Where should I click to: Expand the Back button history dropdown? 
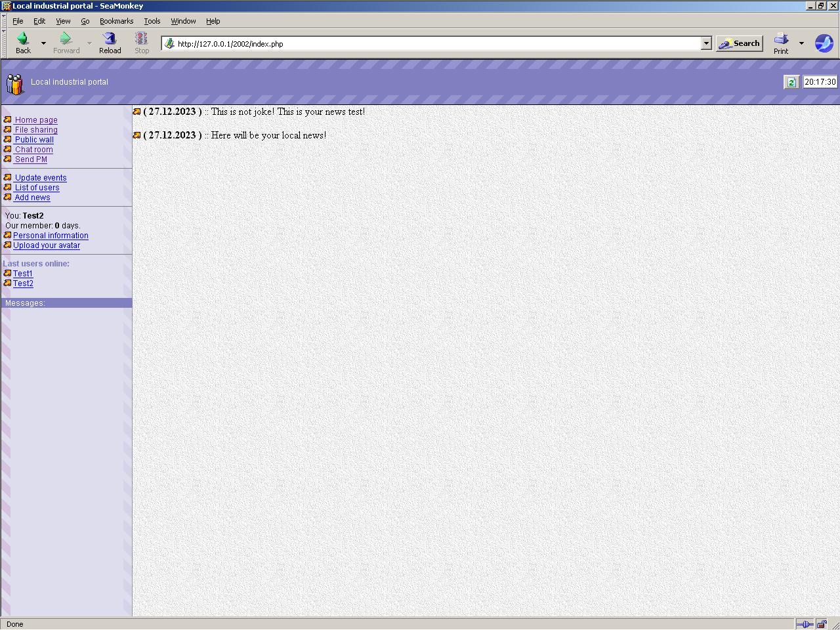click(x=44, y=43)
